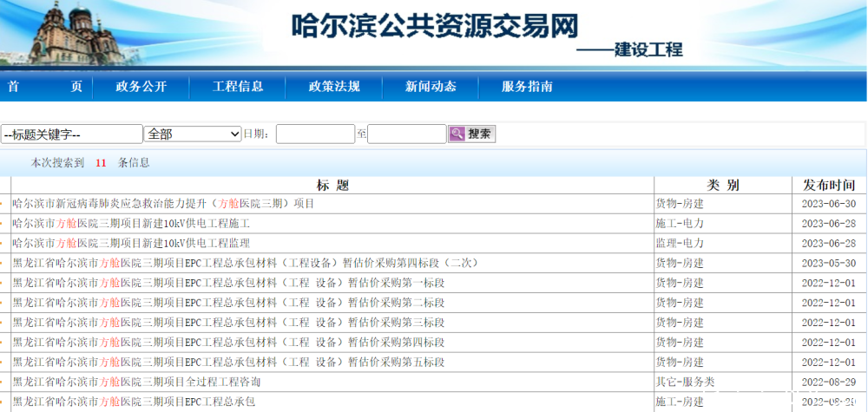The width and height of the screenshot is (868, 412).
Task: Open 暂估价采购第四标段(二次) link
Action: tap(246, 263)
